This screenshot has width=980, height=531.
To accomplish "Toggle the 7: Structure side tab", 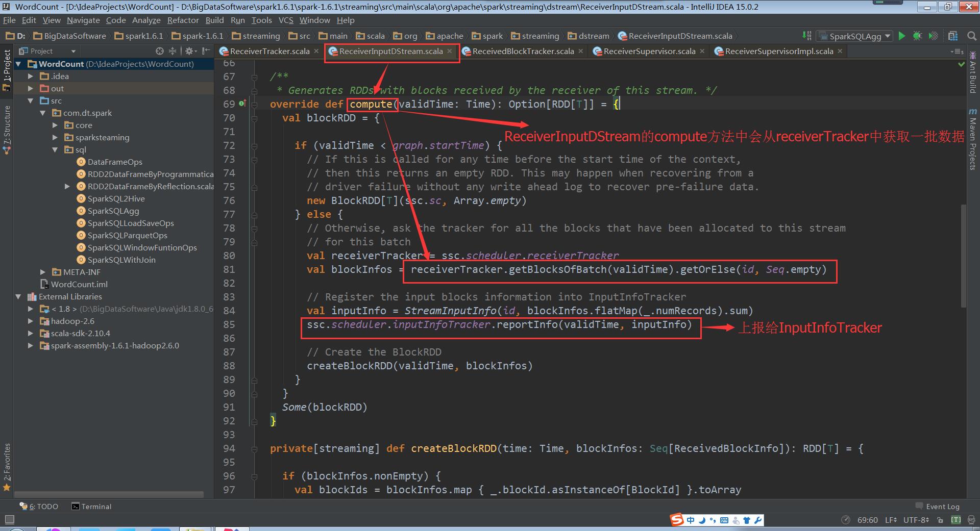I will (7, 130).
